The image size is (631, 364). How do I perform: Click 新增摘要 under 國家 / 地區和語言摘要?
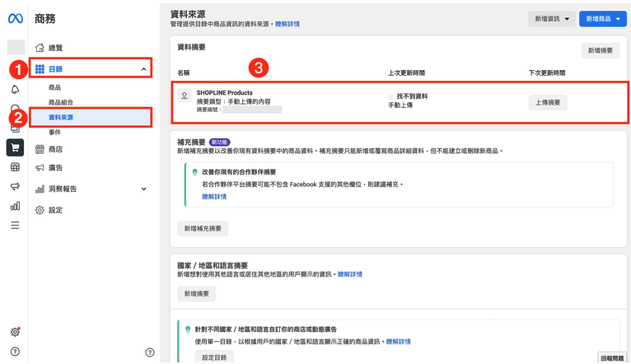196,294
